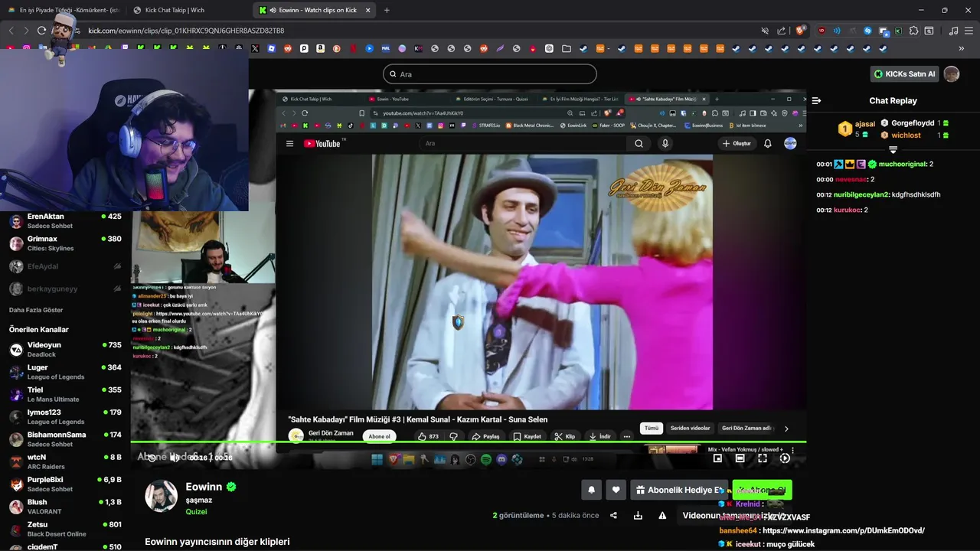Click nuribilgeceylan2 username in chat replay
The height and width of the screenshot is (551, 980).
pyautogui.click(x=861, y=194)
